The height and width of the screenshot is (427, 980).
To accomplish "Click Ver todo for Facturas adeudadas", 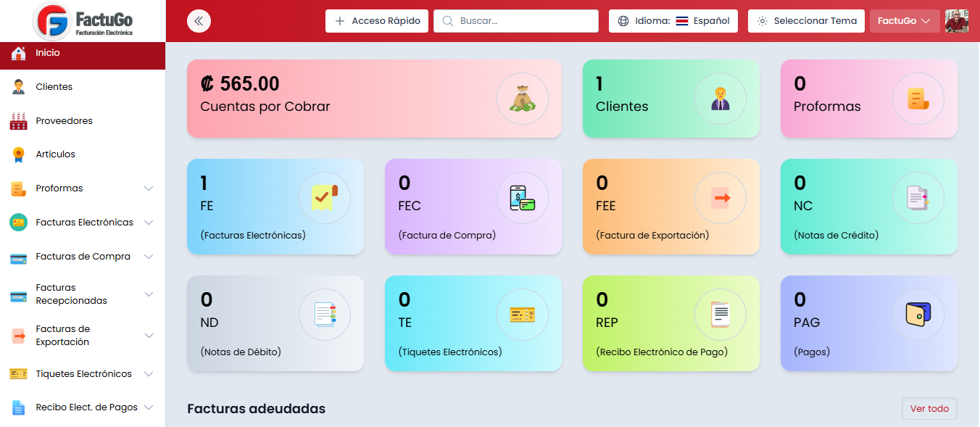I will pyautogui.click(x=929, y=409).
